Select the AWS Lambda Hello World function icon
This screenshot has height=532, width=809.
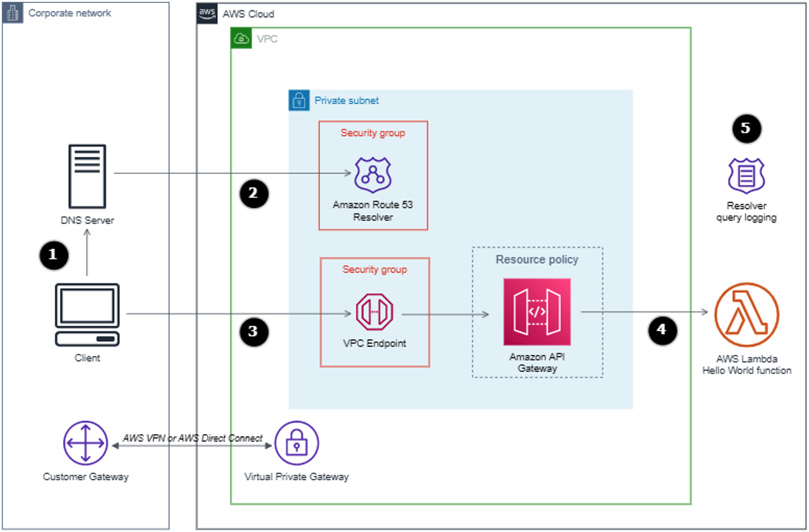coord(747,313)
